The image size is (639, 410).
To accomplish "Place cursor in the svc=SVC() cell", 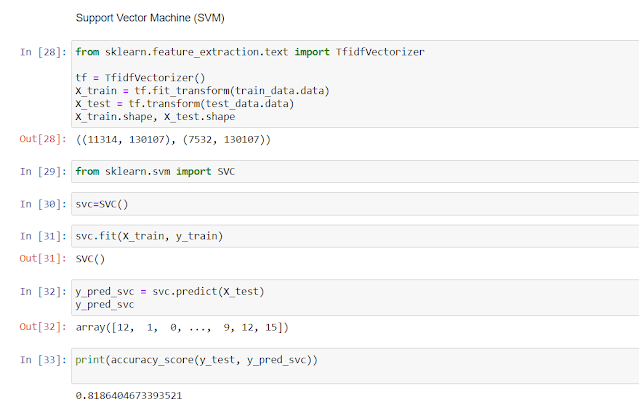I will pos(350,204).
